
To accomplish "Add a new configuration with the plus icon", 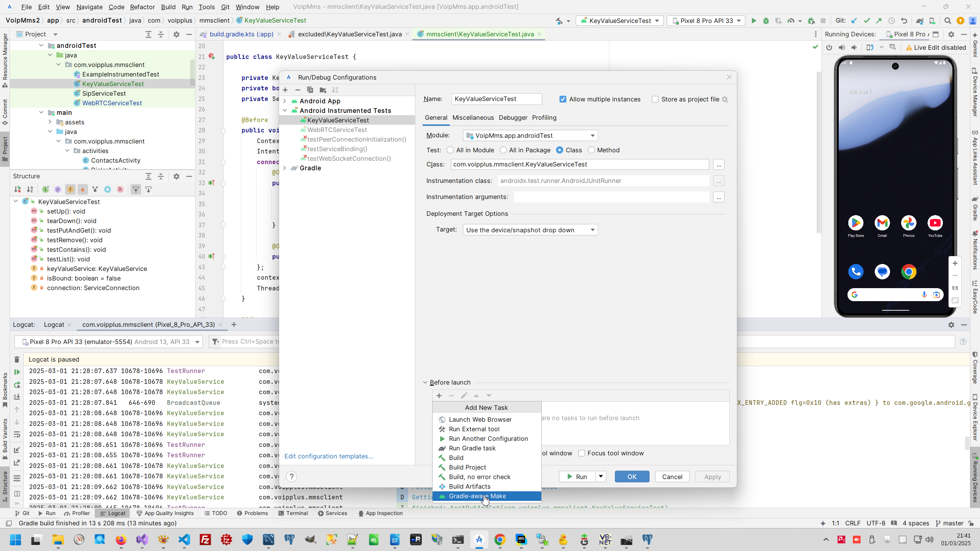I will (285, 90).
